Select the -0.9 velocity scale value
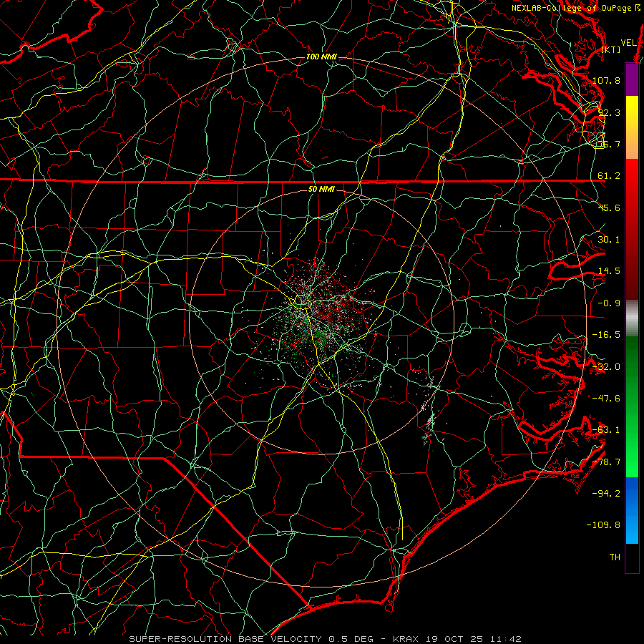Image resolution: width=644 pixels, height=644 pixels. (609, 303)
